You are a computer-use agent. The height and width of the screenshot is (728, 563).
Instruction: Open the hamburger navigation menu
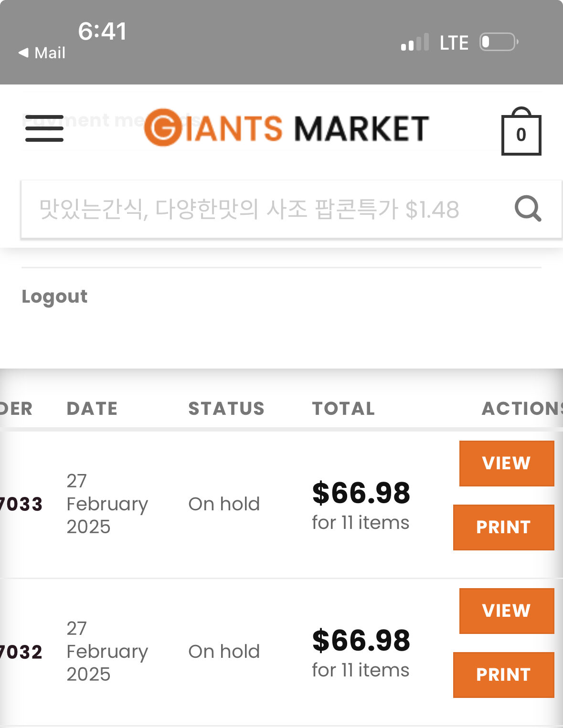point(44,128)
